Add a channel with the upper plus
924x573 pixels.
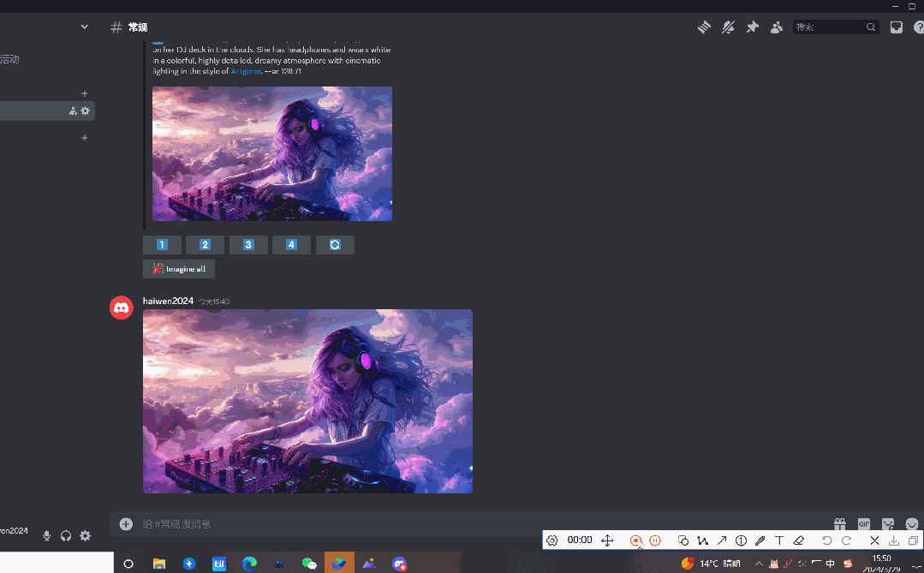84,93
